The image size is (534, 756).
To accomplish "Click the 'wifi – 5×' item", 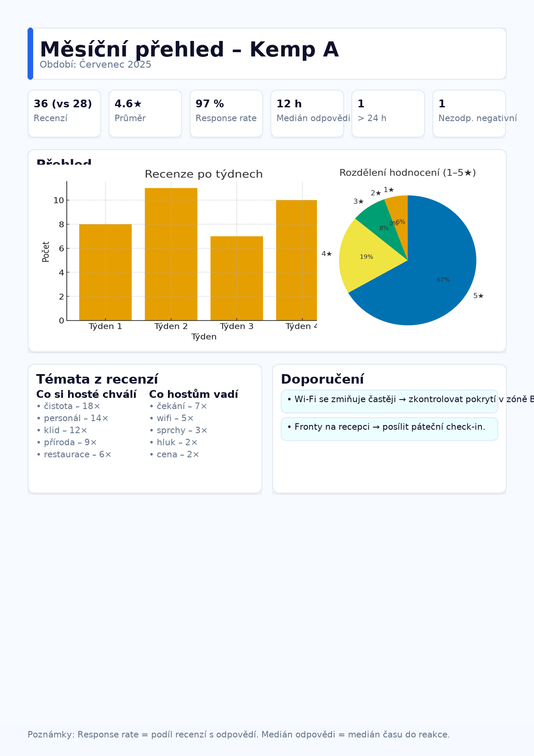I will tap(171, 418).
